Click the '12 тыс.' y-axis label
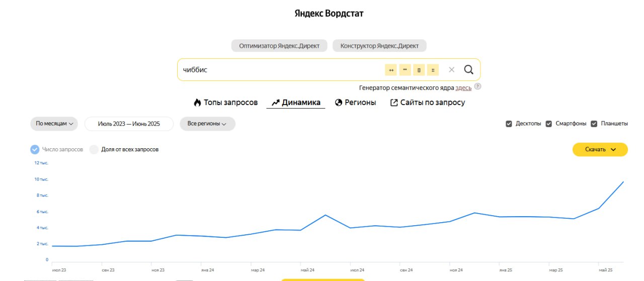This screenshot has width=644, height=281. point(41,163)
